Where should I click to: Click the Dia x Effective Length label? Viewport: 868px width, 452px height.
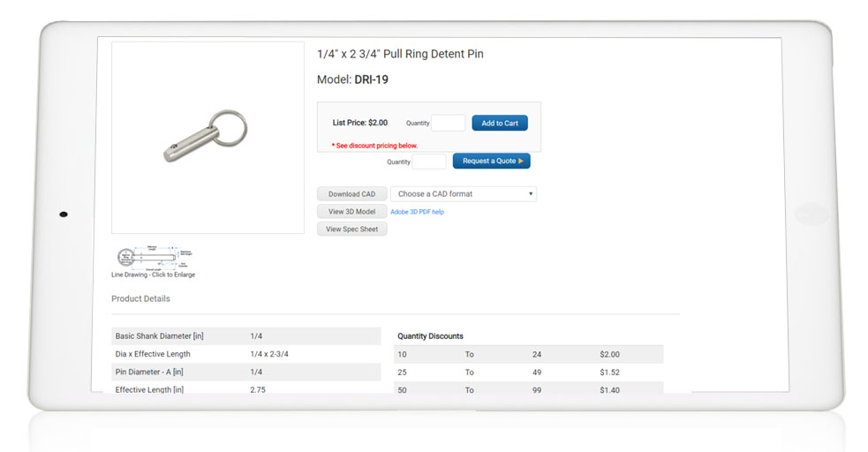tap(153, 354)
